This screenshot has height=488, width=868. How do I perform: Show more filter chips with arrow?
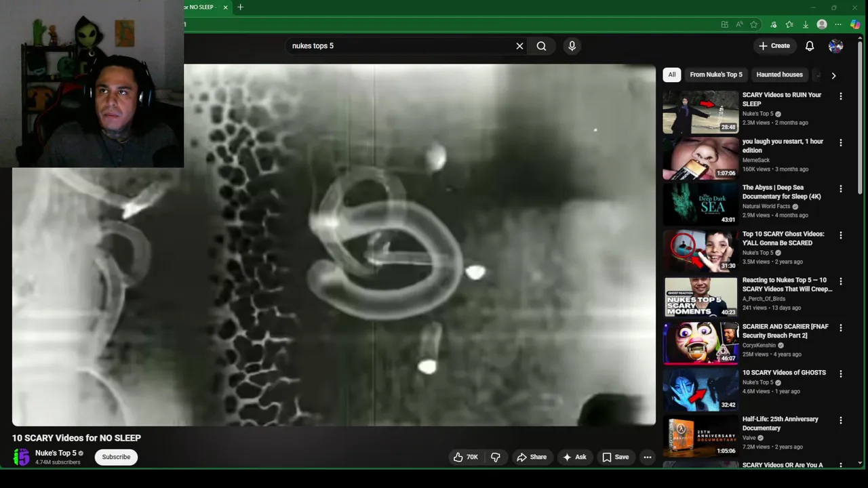833,75
